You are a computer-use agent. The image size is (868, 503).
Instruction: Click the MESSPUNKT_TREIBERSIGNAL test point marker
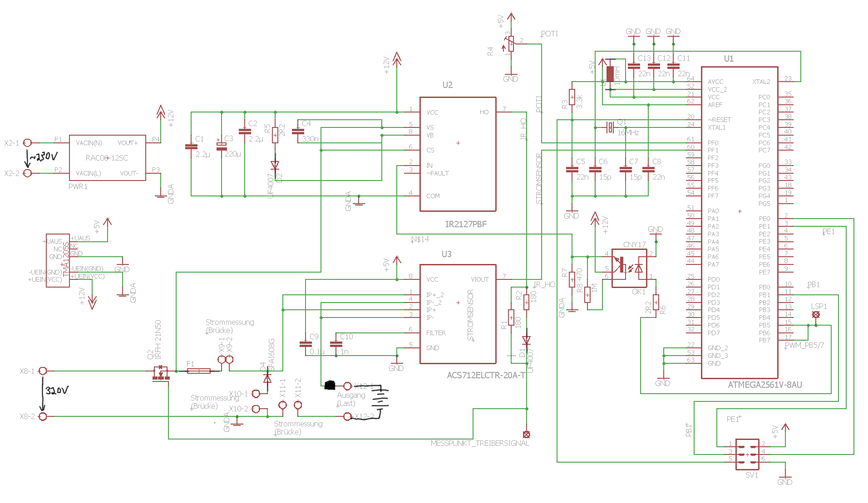click(527, 435)
